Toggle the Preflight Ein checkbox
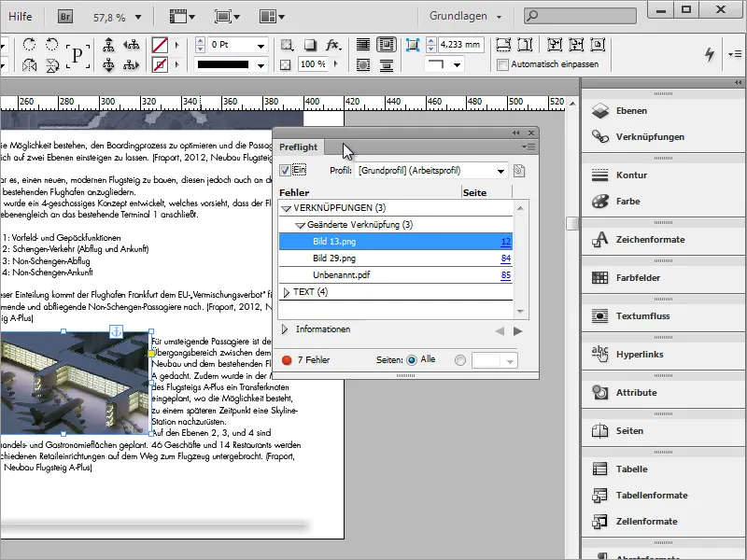The image size is (747, 560). [286, 170]
